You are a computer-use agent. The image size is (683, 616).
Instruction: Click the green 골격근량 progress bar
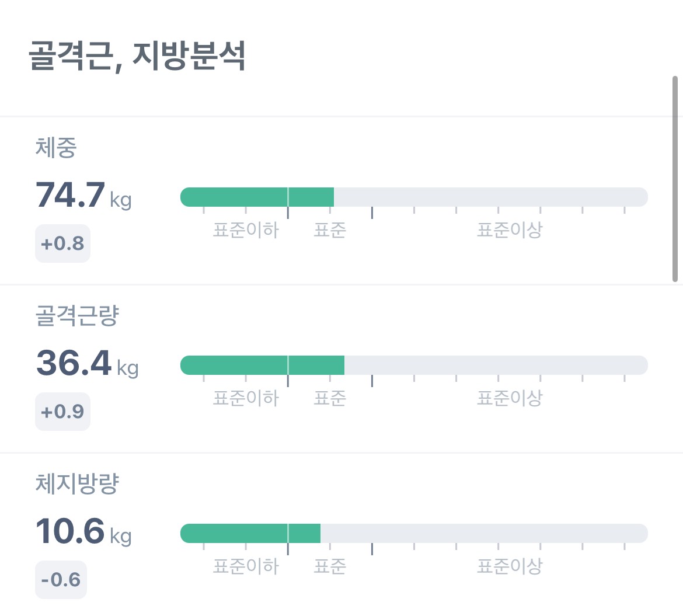point(262,366)
